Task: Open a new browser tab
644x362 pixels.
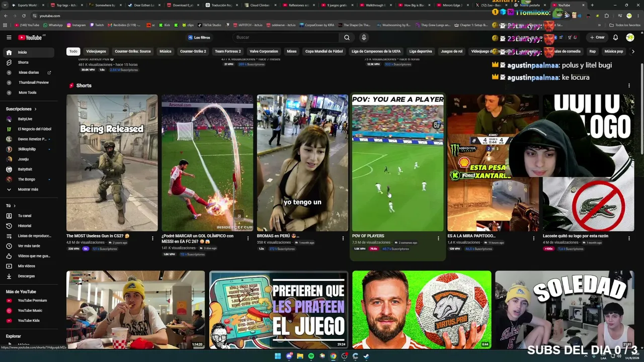Action: (x=592, y=5)
